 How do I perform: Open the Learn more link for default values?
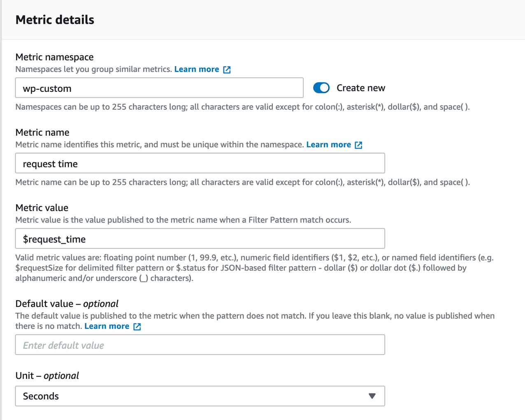[107, 326]
